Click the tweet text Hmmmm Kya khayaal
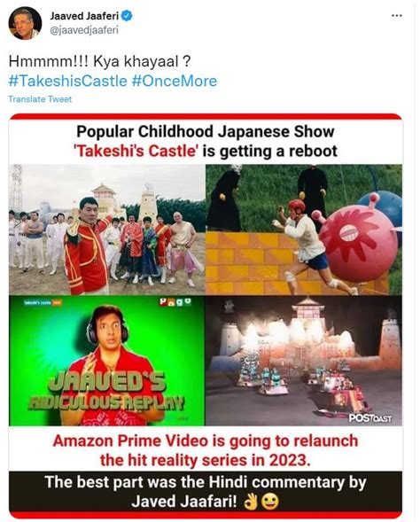This screenshot has height=522, width=420. coord(99,62)
